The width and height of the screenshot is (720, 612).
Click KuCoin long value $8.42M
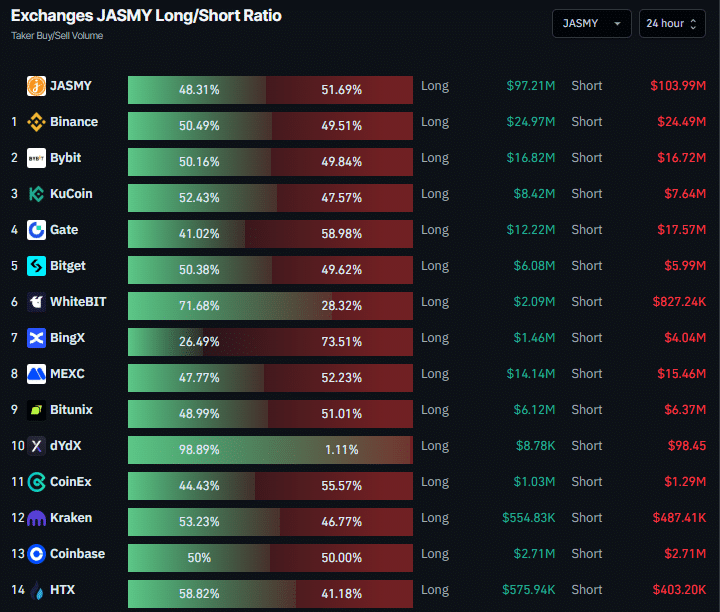[x=534, y=194]
